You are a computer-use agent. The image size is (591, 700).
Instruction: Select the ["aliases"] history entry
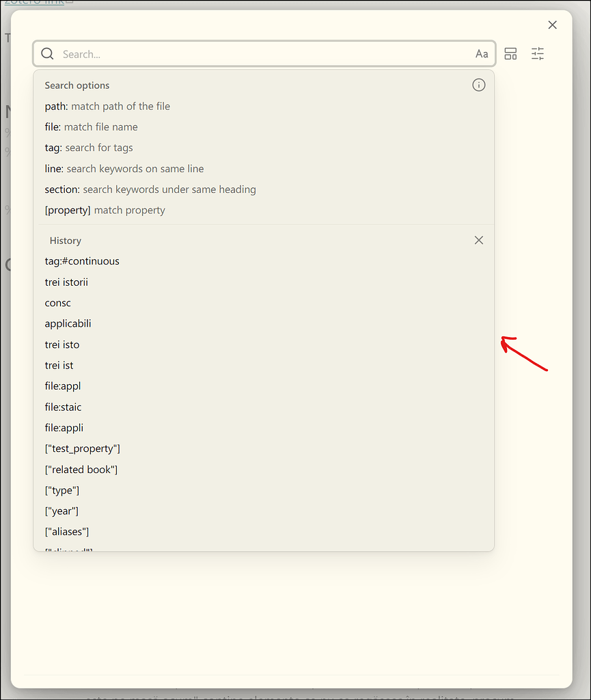click(67, 531)
